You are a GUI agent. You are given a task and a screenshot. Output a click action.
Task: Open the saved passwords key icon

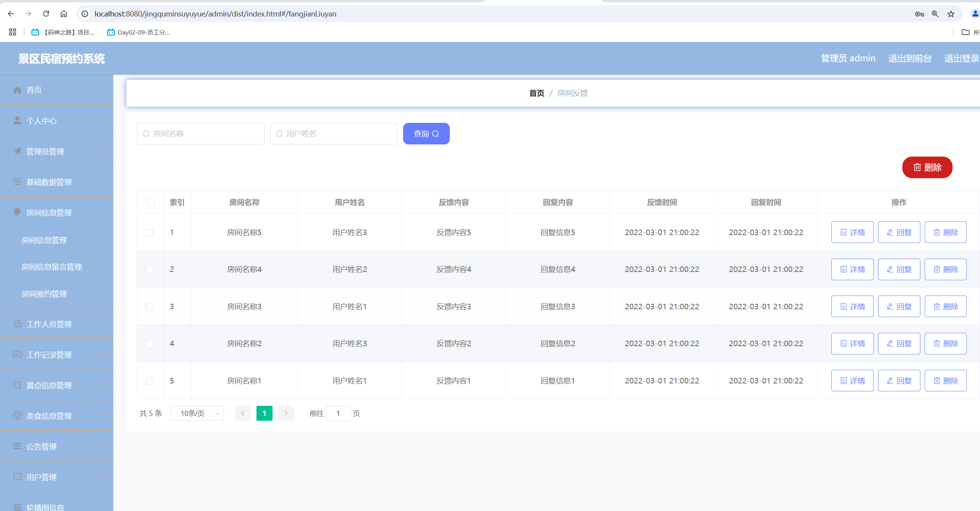pyautogui.click(x=919, y=14)
